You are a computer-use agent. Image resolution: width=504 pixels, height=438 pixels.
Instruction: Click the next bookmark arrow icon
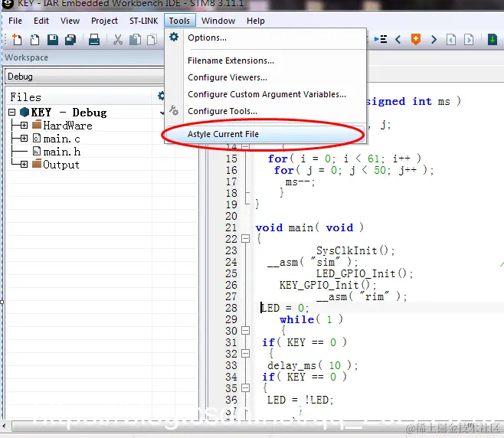[x=434, y=40]
